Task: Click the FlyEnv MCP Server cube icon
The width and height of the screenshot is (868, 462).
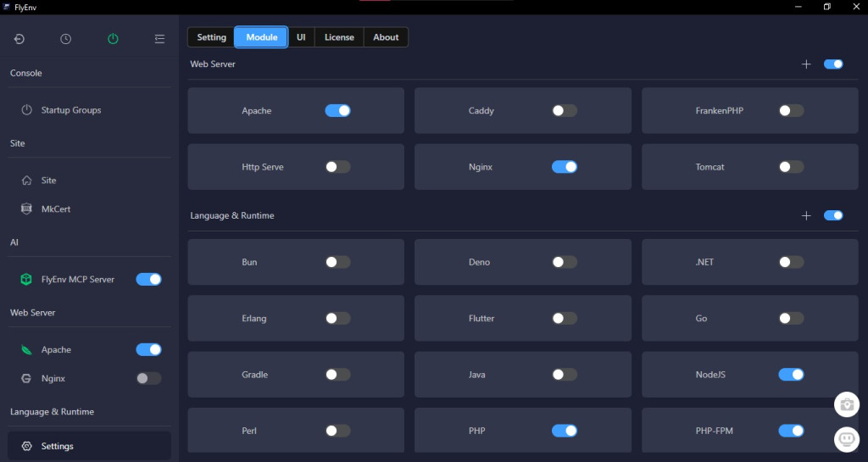Action: 26,280
